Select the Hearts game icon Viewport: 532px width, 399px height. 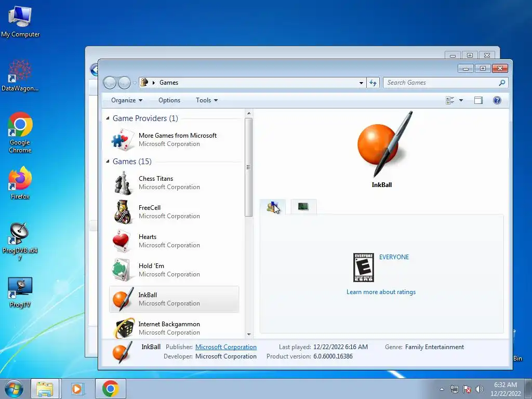click(x=122, y=241)
